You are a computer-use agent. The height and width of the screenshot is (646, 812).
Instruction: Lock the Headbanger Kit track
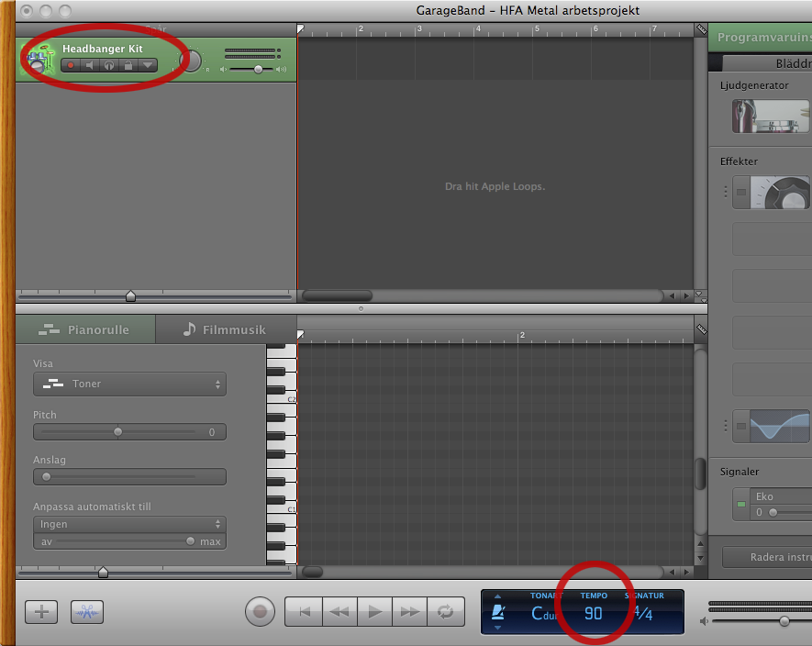pos(128,65)
